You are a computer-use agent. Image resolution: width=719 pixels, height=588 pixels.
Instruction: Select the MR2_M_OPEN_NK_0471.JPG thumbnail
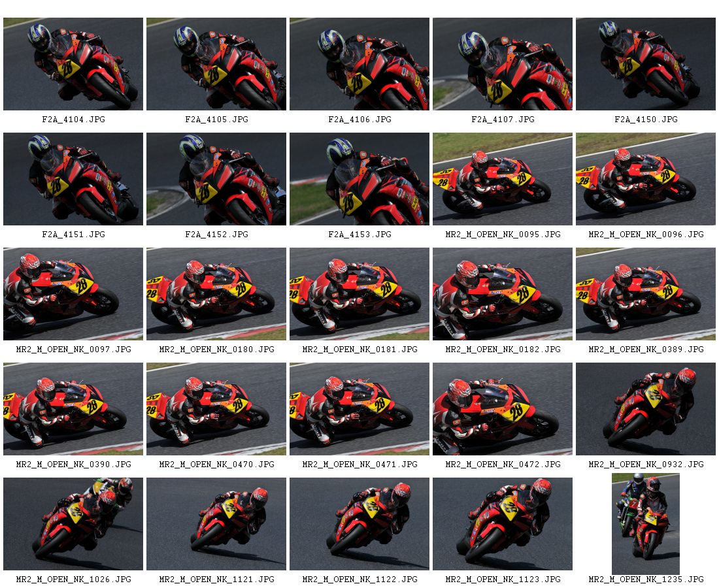click(359, 409)
